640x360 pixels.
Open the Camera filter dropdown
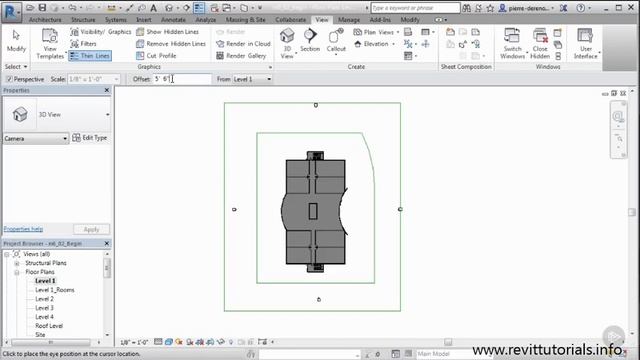[36, 139]
